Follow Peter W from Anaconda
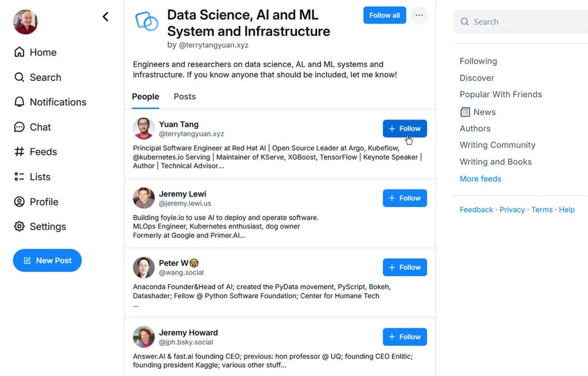This screenshot has height=376, width=588. [405, 268]
